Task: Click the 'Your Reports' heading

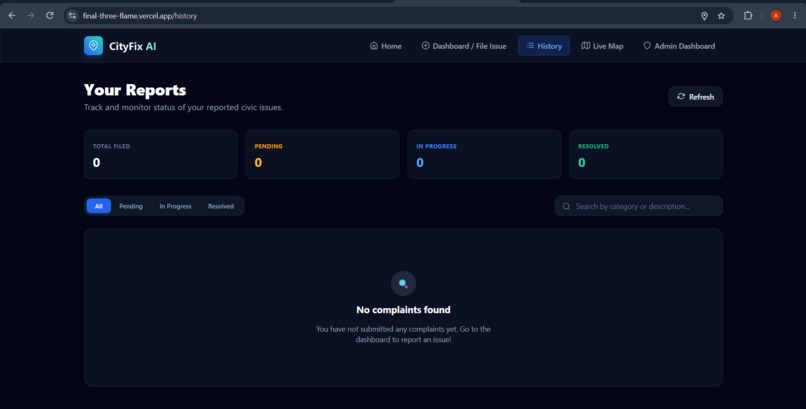Action: click(x=135, y=90)
